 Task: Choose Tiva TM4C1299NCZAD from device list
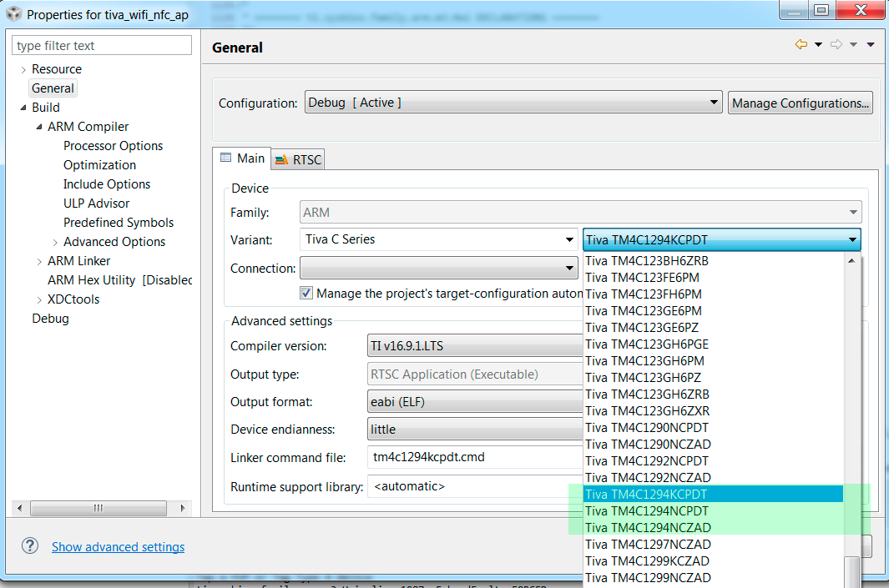click(x=713, y=578)
